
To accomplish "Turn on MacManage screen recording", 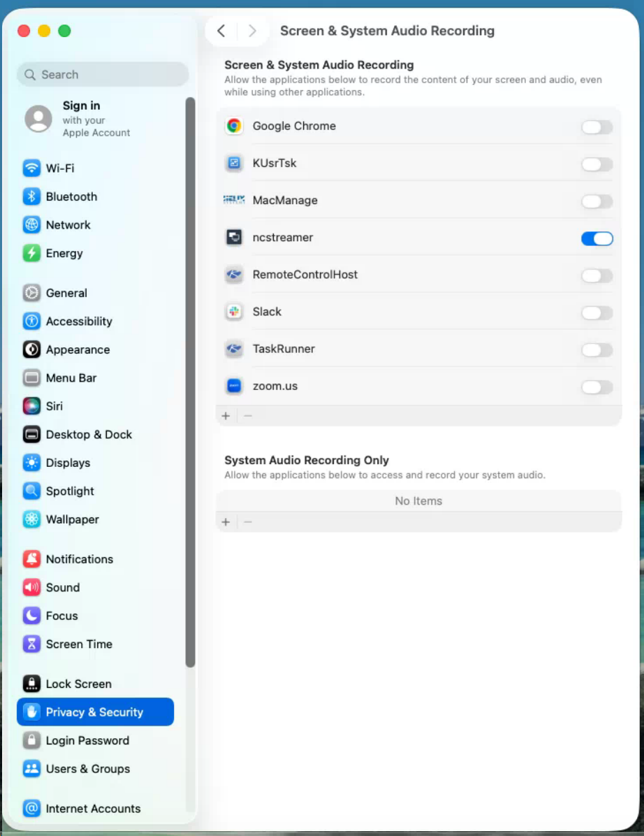I will coord(597,201).
